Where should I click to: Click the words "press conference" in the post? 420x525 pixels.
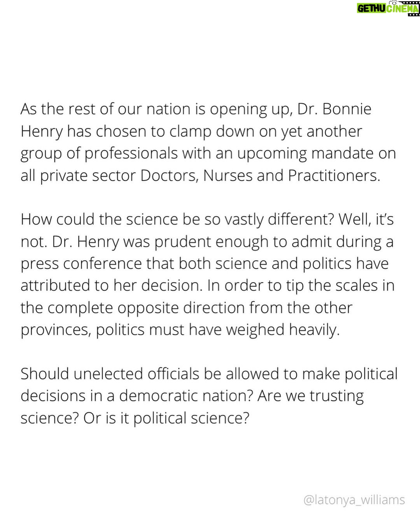(81, 263)
